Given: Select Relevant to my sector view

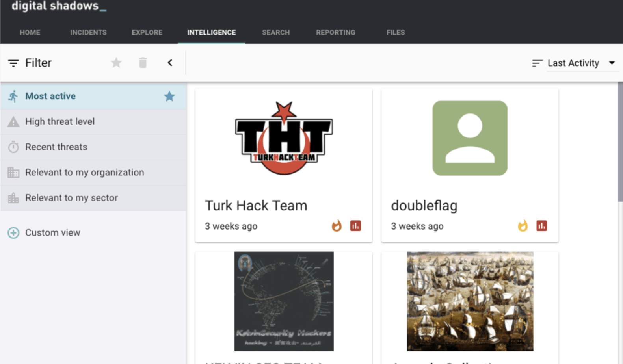Looking at the screenshot, I should [x=93, y=198].
